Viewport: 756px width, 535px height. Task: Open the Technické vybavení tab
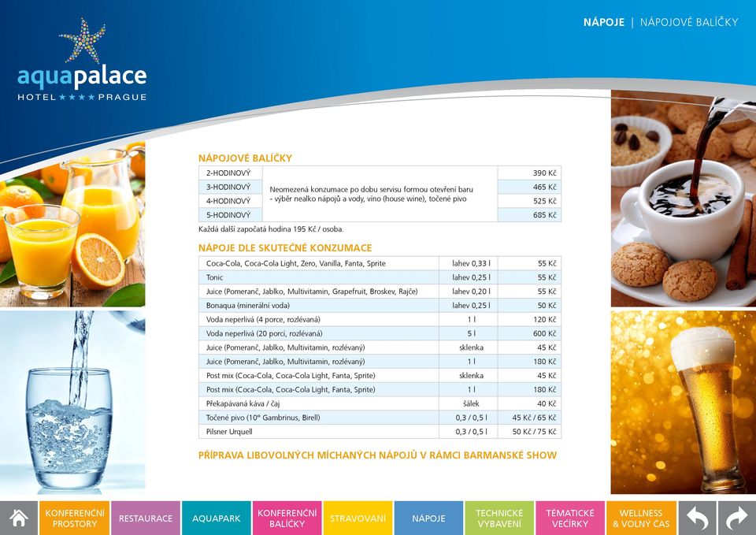[499, 518]
